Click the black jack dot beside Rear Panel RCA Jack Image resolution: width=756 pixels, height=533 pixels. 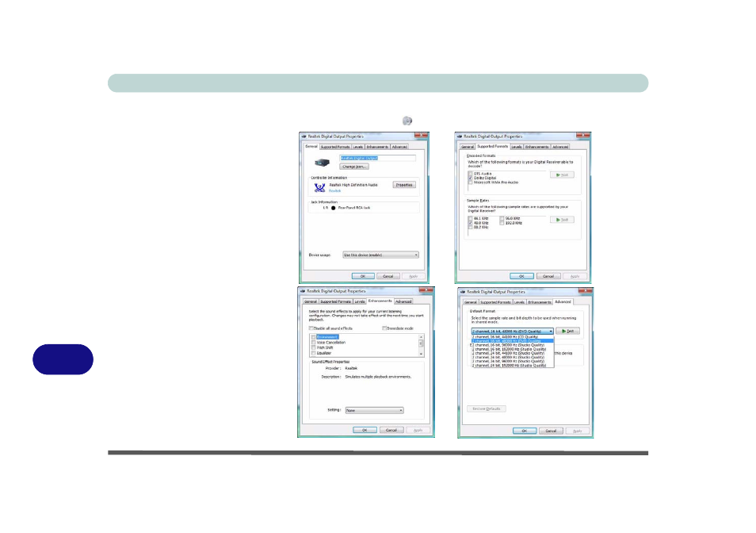333,208
